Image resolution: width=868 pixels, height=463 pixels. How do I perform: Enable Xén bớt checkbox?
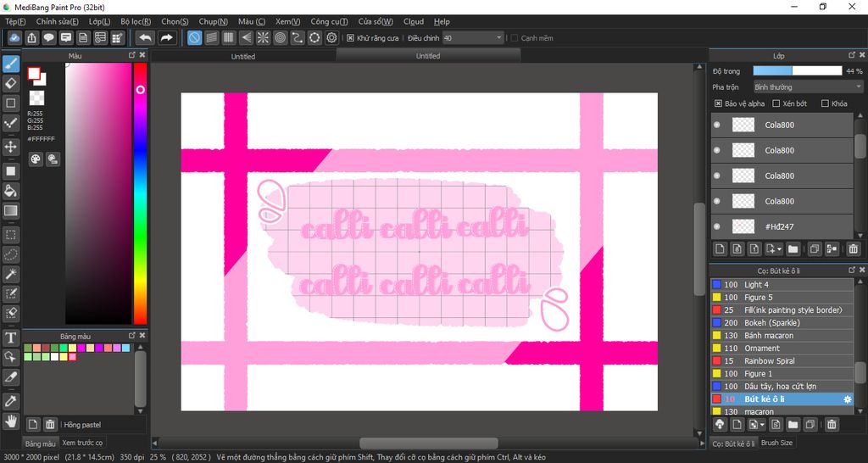pyautogui.click(x=776, y=103)
